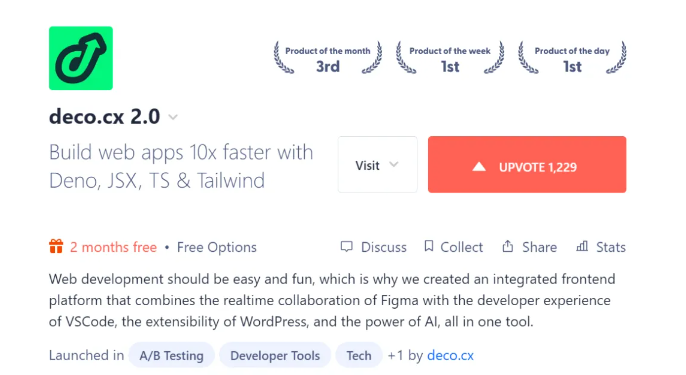
Task: Open the Free Options link
Action: (217, 247)
